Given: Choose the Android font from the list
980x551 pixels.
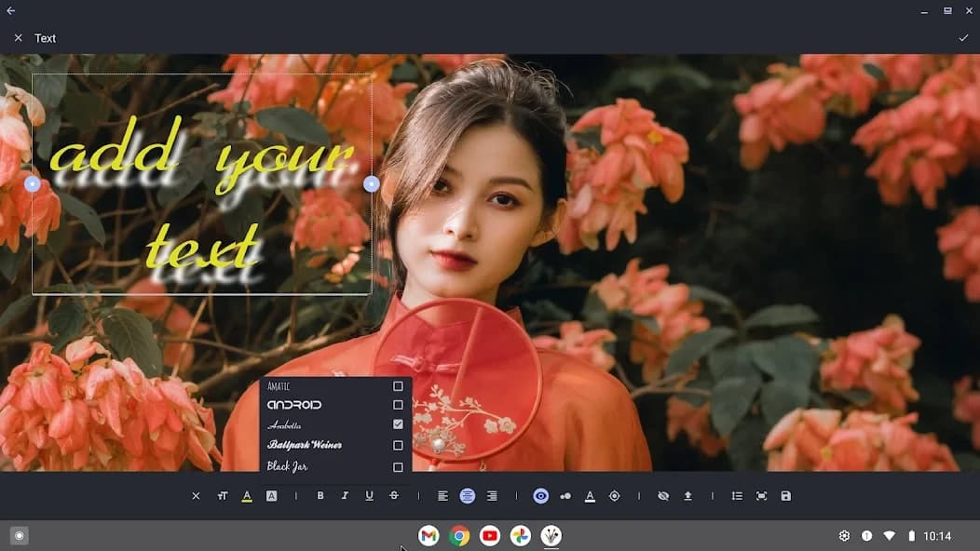Looking at the screenshot, I should pyautogui.click(x=397, y=404).
